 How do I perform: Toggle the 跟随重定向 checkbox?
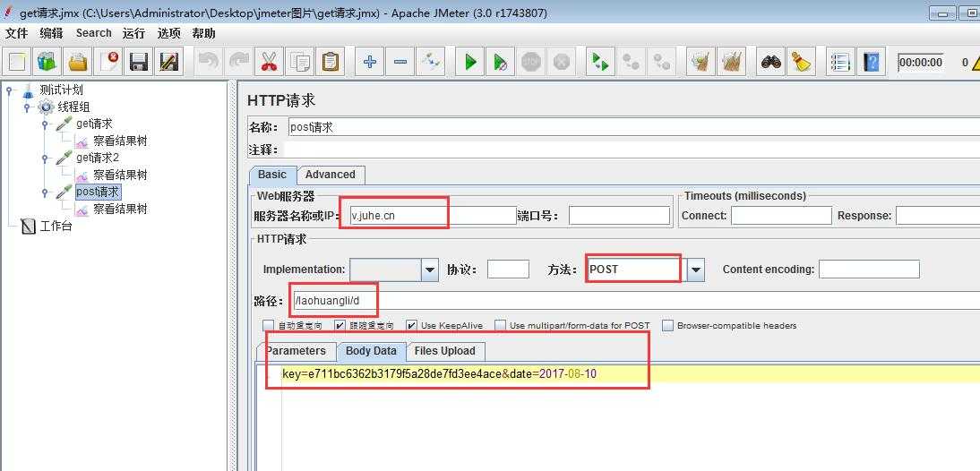340,325
